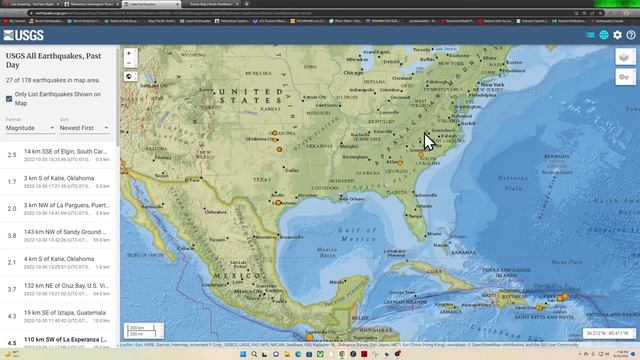Select 110 km SW of La Esperanza earthquake
Viewport: 640px width, 360px height.
click(x=59, y=340)
